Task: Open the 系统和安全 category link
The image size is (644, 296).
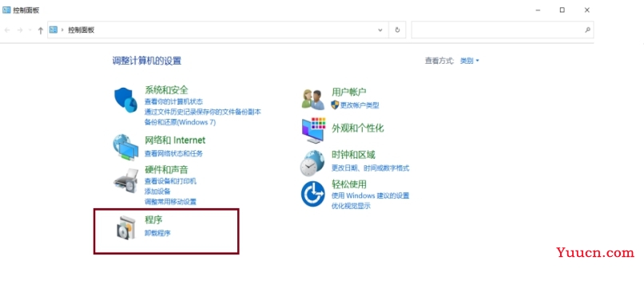Action: coord(166,90)
